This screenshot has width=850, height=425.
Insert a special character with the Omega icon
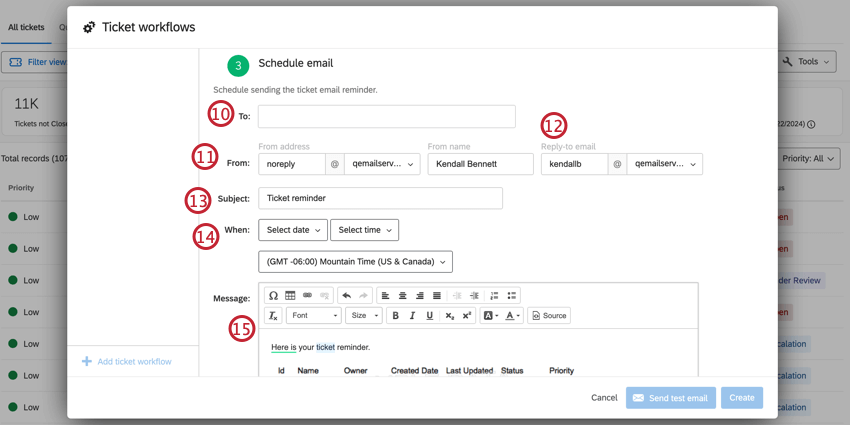pyautogui.click(x=274, y=295)
